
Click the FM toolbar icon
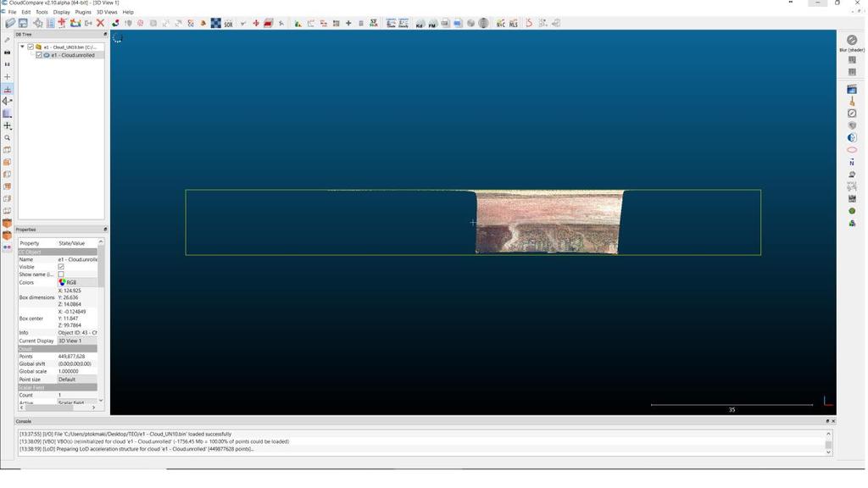432,23
